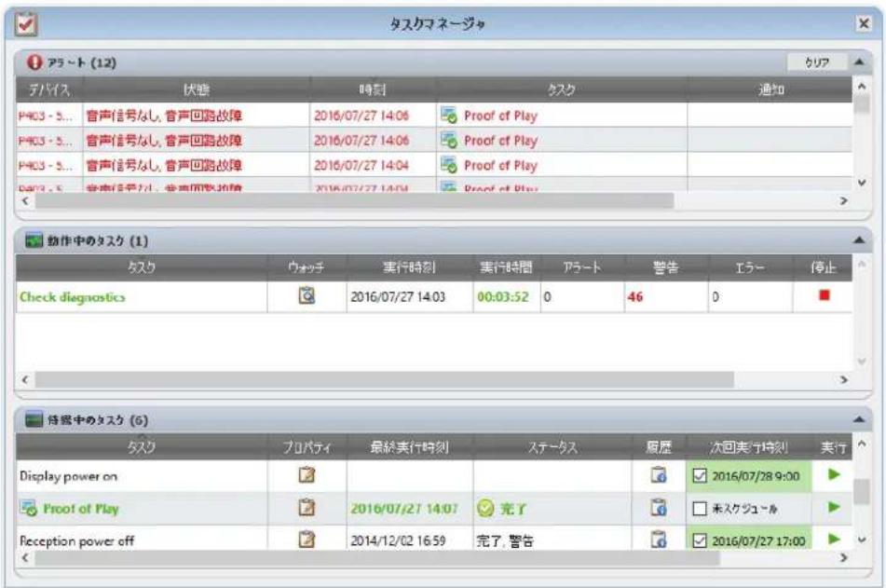The height and width of the screenshot is (588, 886).
Task: Click the 実行時刻 column header
Action: tap(410, 267)
